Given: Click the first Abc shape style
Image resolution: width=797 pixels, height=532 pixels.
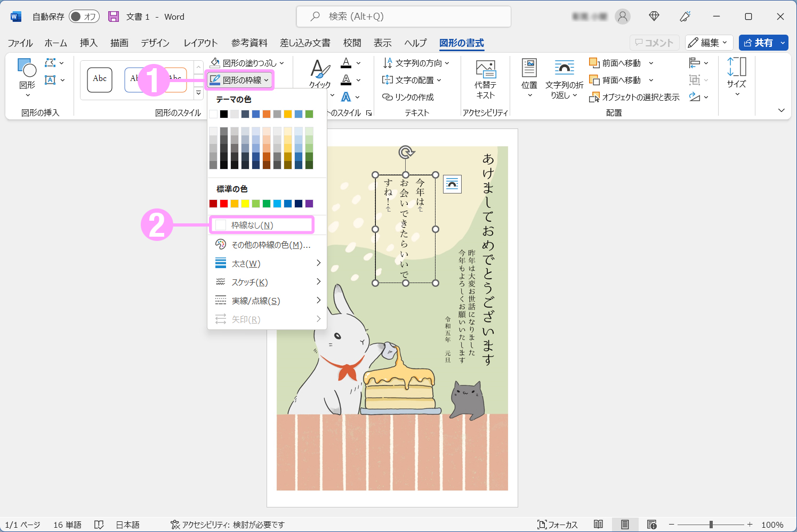Looking at the screenshot, I should tap(100, 80).
